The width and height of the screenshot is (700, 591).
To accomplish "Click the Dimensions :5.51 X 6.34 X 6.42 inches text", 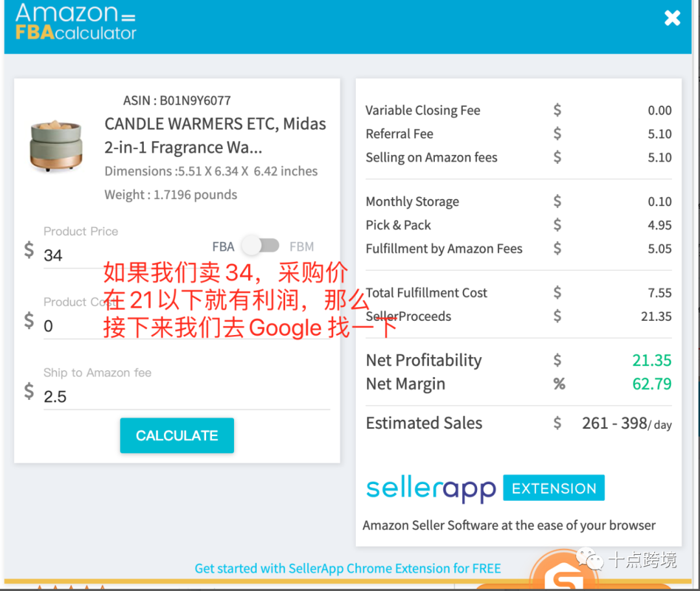I will [211, 171].
